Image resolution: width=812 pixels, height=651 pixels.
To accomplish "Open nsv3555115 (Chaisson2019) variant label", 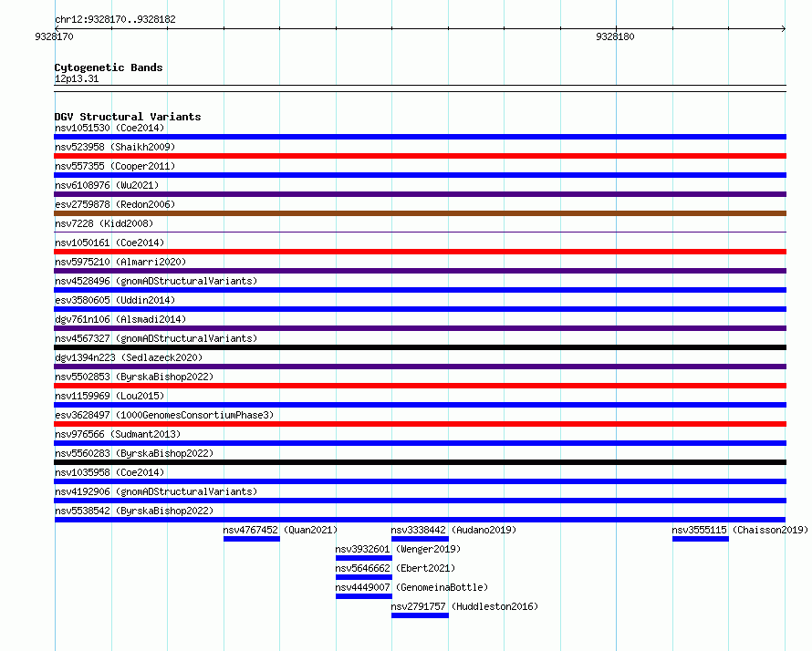I will pos(740,530).
